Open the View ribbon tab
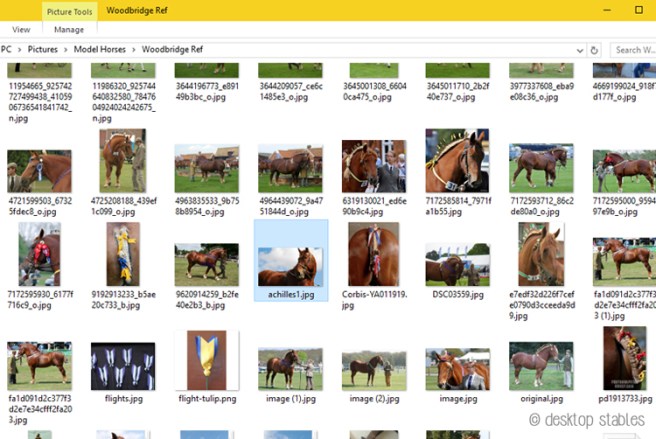 click(21, 30)
